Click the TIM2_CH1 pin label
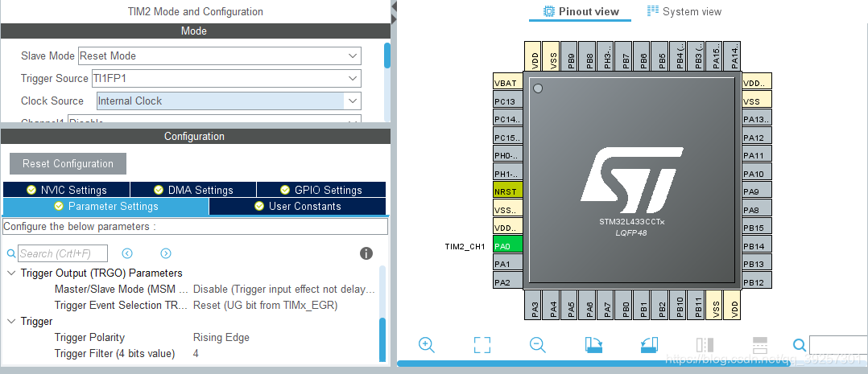868x374 pixels. pos(465,246)
